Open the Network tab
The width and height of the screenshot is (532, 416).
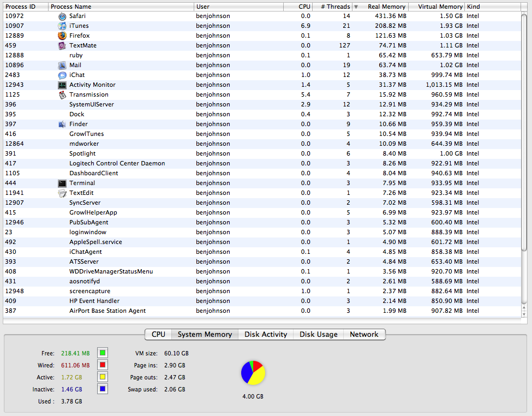[x=364, y=334]
